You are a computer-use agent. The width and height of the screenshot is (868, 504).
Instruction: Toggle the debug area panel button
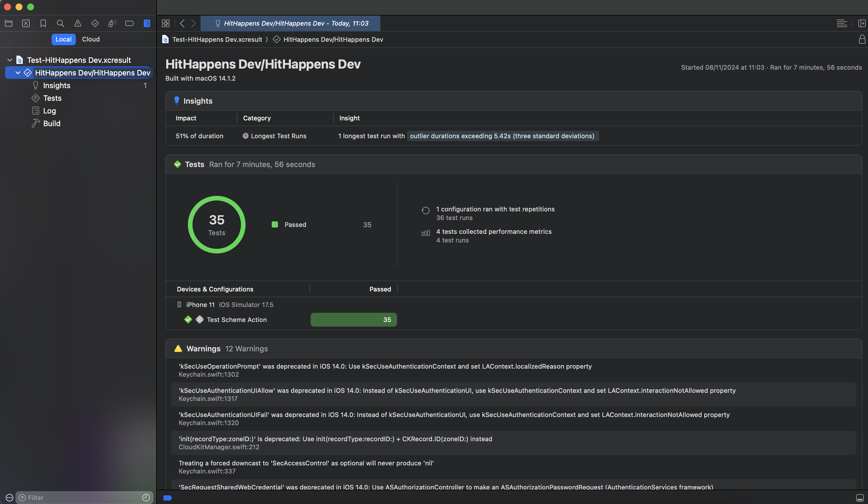tap(859, 498)
